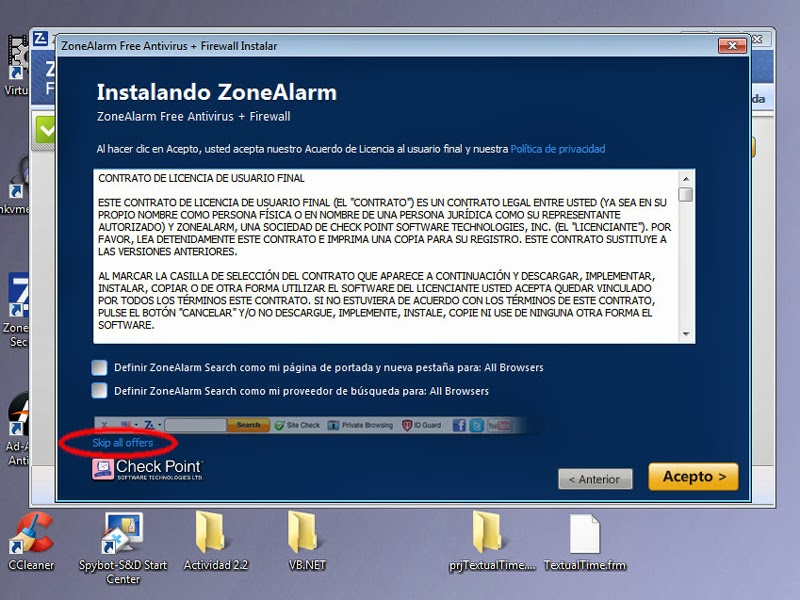The width and height of the screenshot is (800, 600).
Task: Click the Private Browsing toolbar icon
Action: 333,426
